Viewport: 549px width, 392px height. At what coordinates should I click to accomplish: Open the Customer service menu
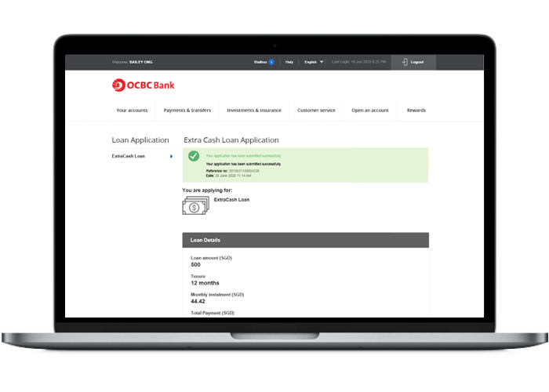tap(316, 111)
